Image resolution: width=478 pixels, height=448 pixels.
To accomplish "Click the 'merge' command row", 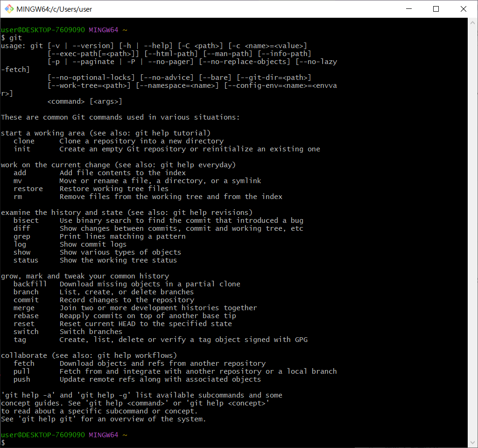I will pyautogui.click(x=135, y=307).
